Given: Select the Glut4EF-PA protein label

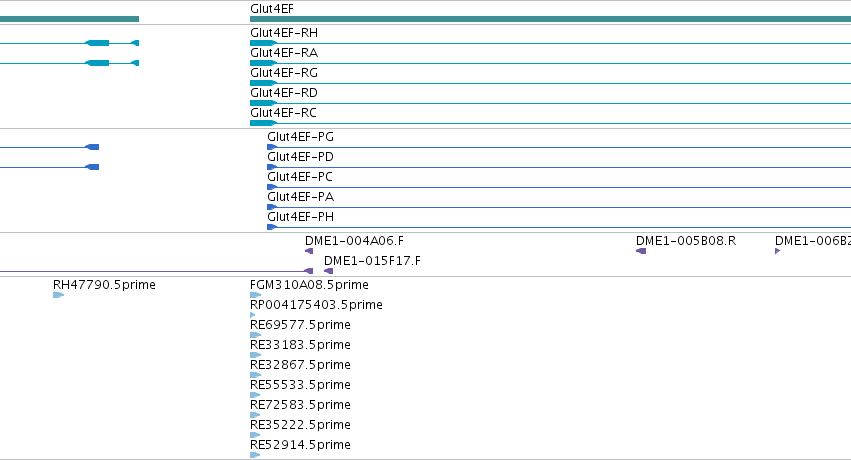Looking at the screenshot, I should (x=300, y=197).
